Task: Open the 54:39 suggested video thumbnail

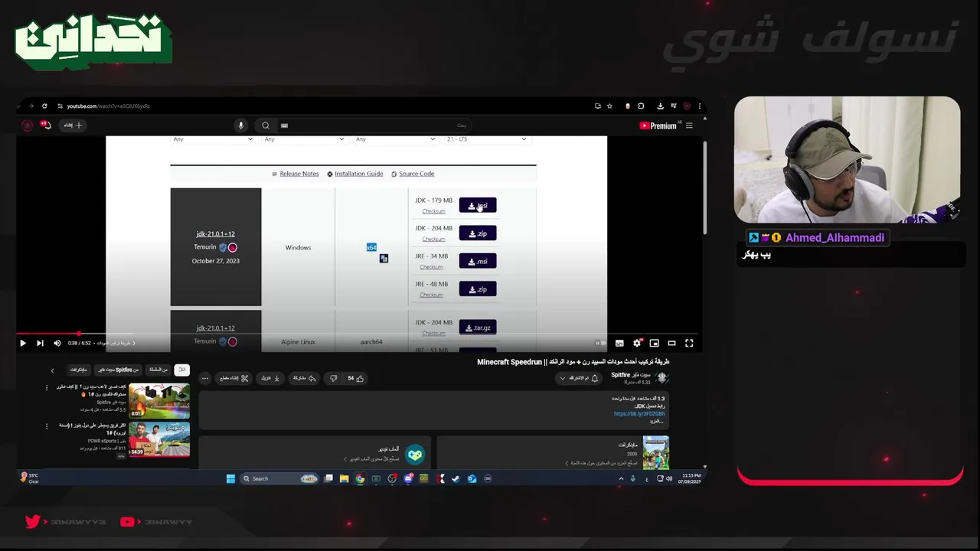Action: click(159, 440)
